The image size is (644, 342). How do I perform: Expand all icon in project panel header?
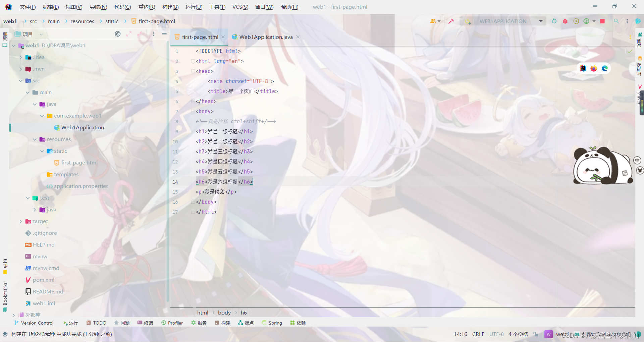129,34
